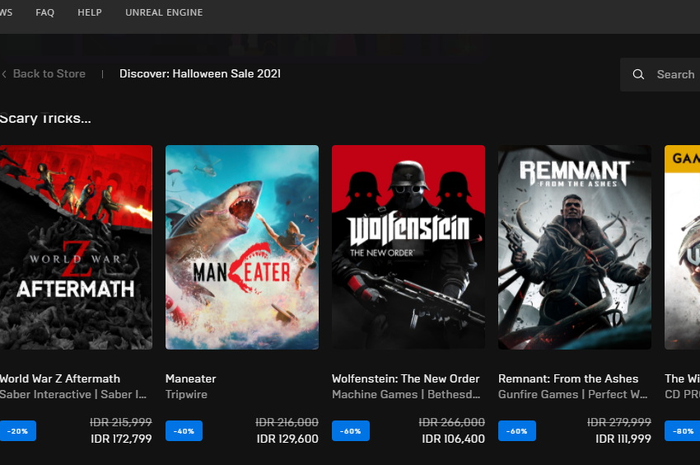Focus the Search input field
Image resolution: width=700 pixels, height=465 pixels.
[x=660, y=75]
